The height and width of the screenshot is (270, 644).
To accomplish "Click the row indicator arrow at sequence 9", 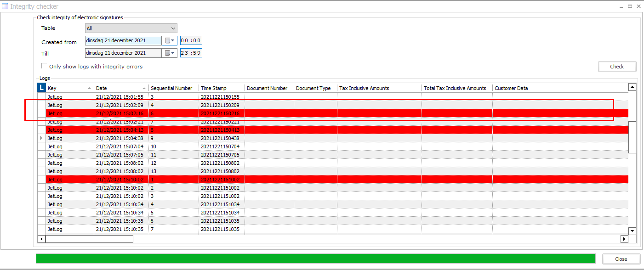I will (41, 138).
